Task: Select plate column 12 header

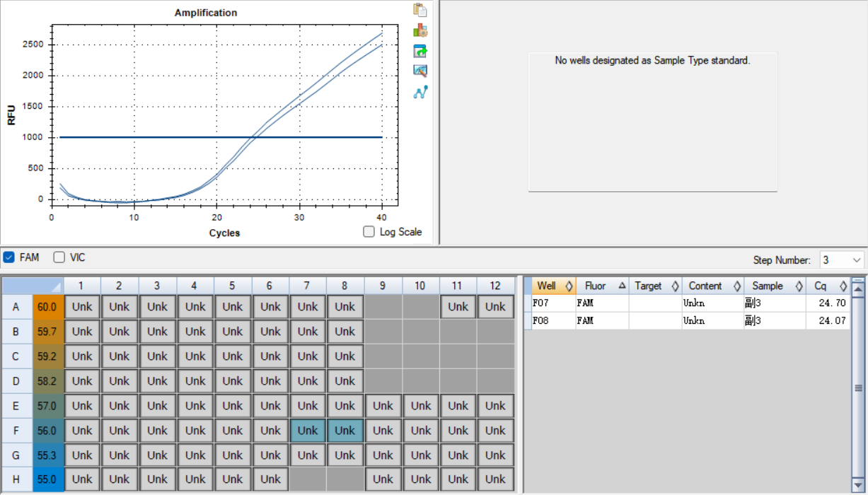Action: [495, 286]
